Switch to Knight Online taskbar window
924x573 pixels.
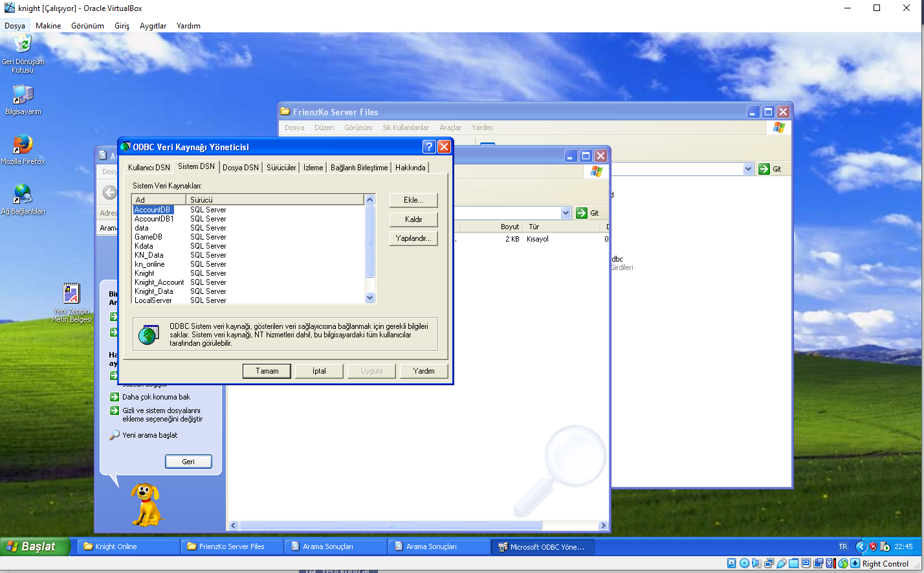(129, 546)
